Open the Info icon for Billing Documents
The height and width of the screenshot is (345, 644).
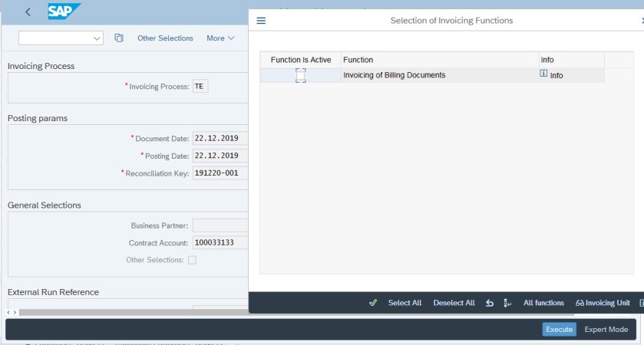[543, 74]
